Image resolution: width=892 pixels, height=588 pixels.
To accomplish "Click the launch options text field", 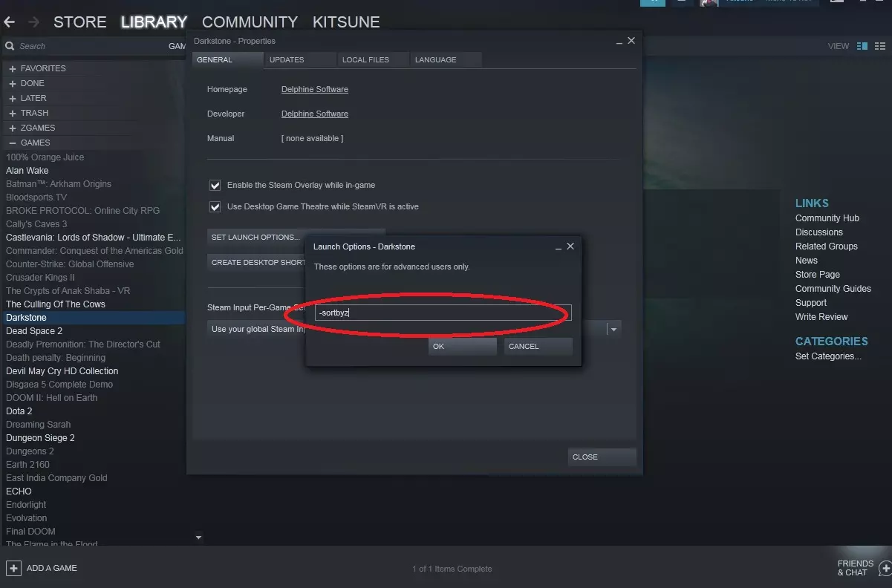I will (443, 313).
